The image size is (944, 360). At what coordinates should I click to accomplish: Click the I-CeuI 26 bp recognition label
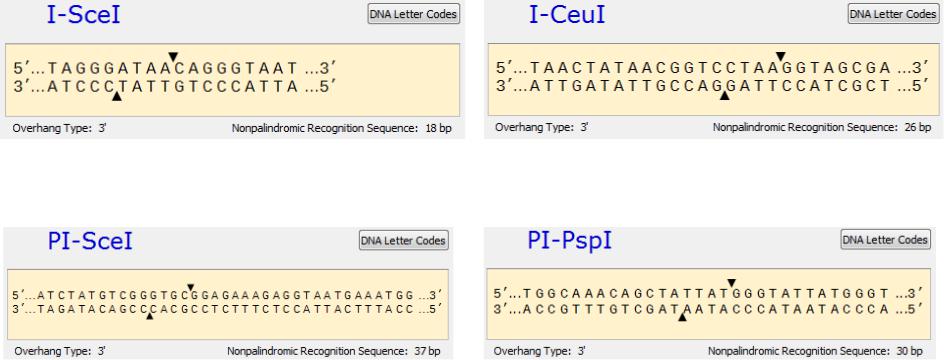tap(822, 128)
